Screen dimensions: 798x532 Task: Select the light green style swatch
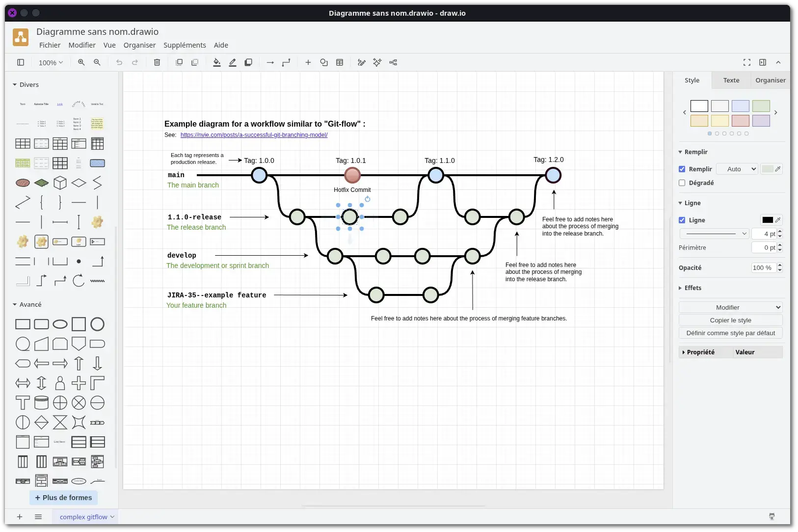(x=761, y=106)
